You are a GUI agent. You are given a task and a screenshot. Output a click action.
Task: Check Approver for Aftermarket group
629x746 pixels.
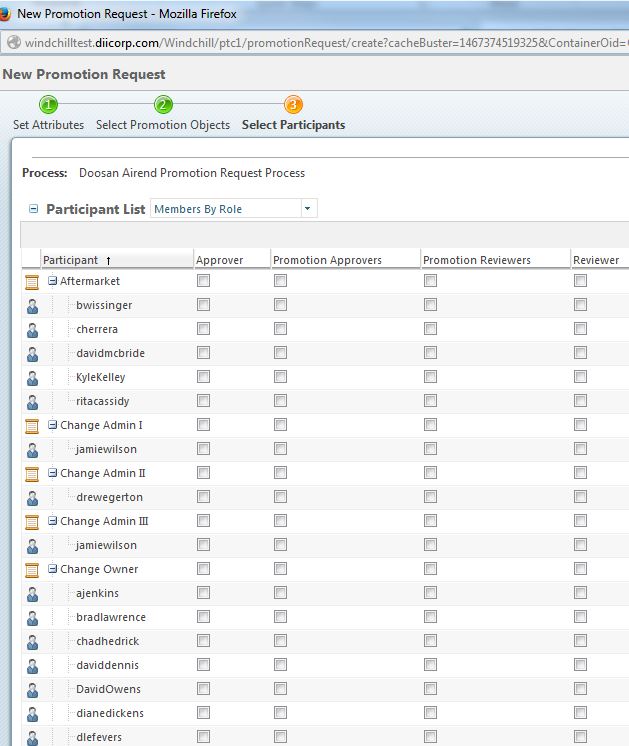(203, 281)
